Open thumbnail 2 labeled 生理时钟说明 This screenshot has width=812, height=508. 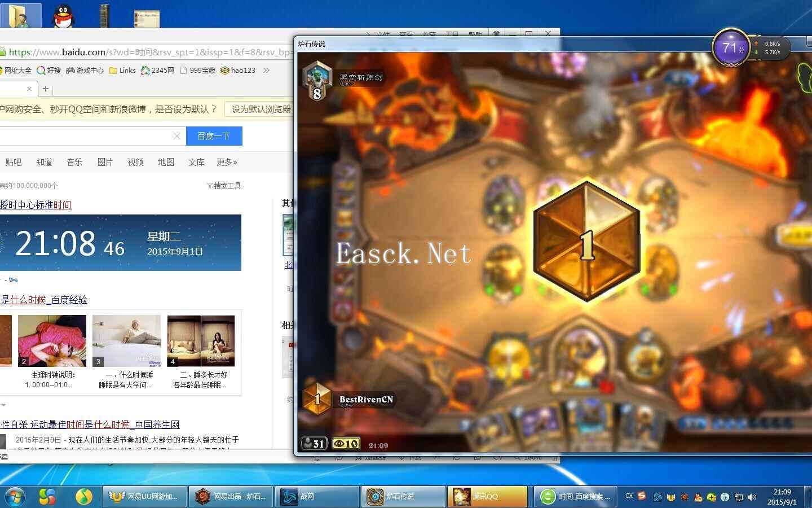(52, 341)
